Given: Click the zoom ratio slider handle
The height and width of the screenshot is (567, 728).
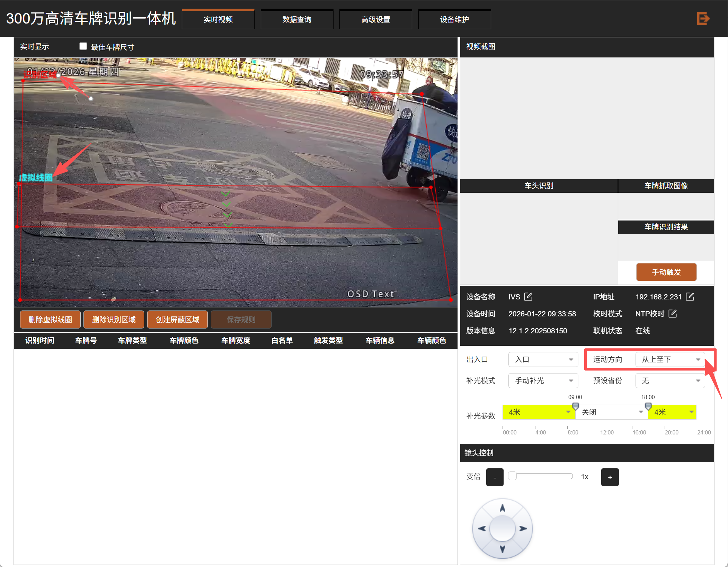Looking at the screenshot, I should 512,476.
